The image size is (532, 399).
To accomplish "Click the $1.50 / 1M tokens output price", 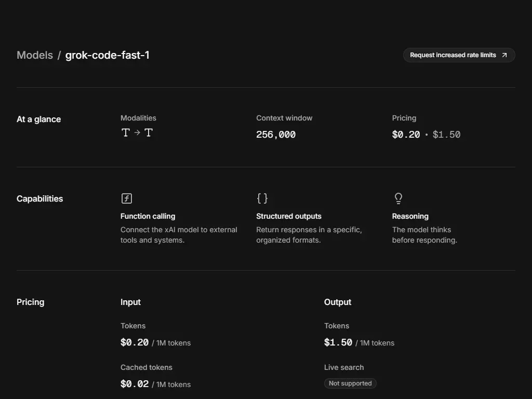I will coord(360,343).
